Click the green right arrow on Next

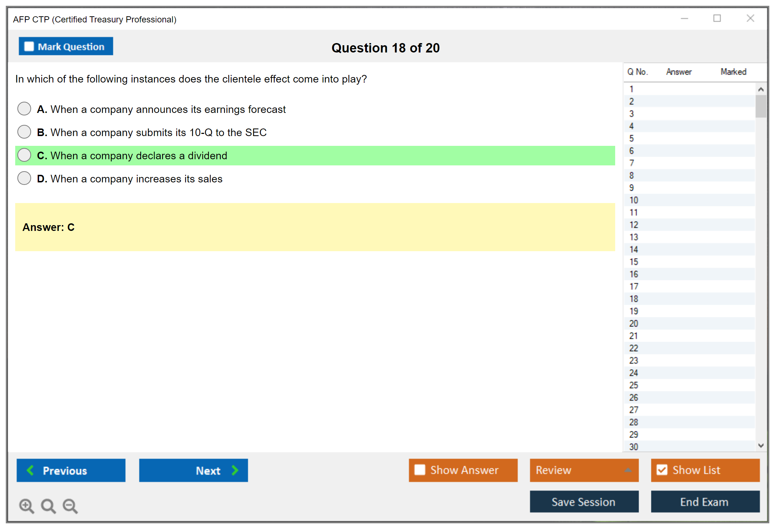[x=235, y=470]
